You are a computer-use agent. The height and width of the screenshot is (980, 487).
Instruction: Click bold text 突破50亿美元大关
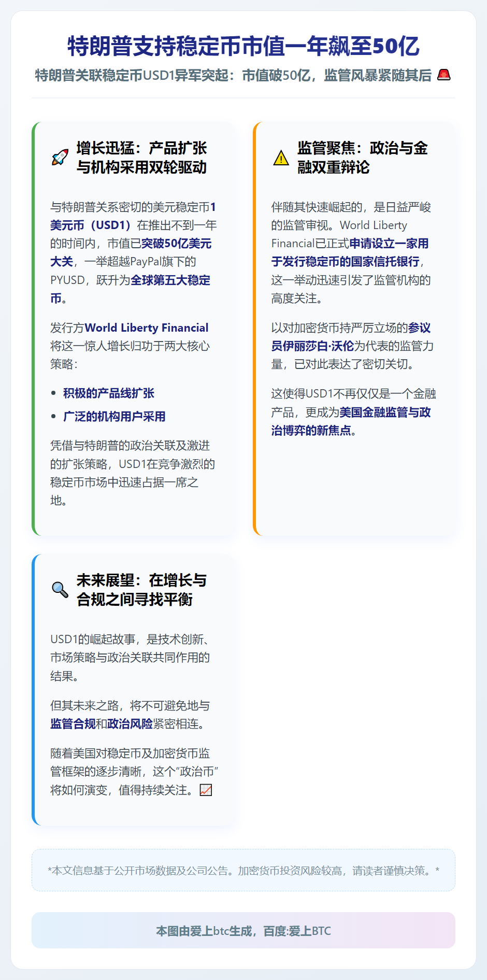coord(131,252)
